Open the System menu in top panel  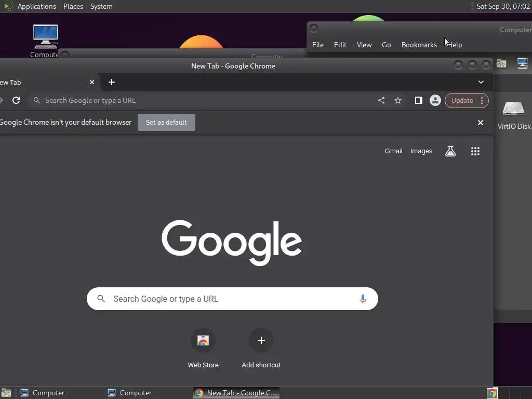click(x=101, y=6)
